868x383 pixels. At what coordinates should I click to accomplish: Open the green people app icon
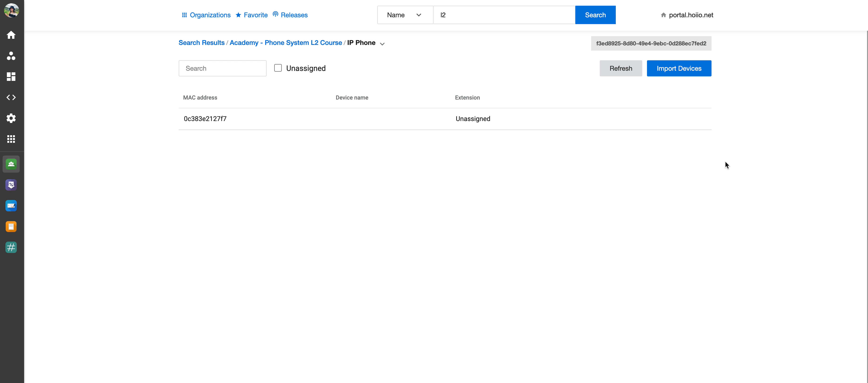click(11, 164)
